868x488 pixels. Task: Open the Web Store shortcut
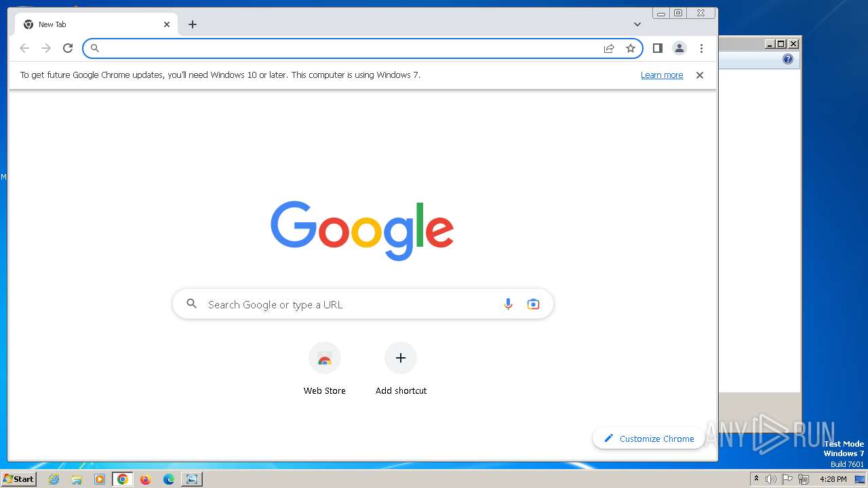325,369
